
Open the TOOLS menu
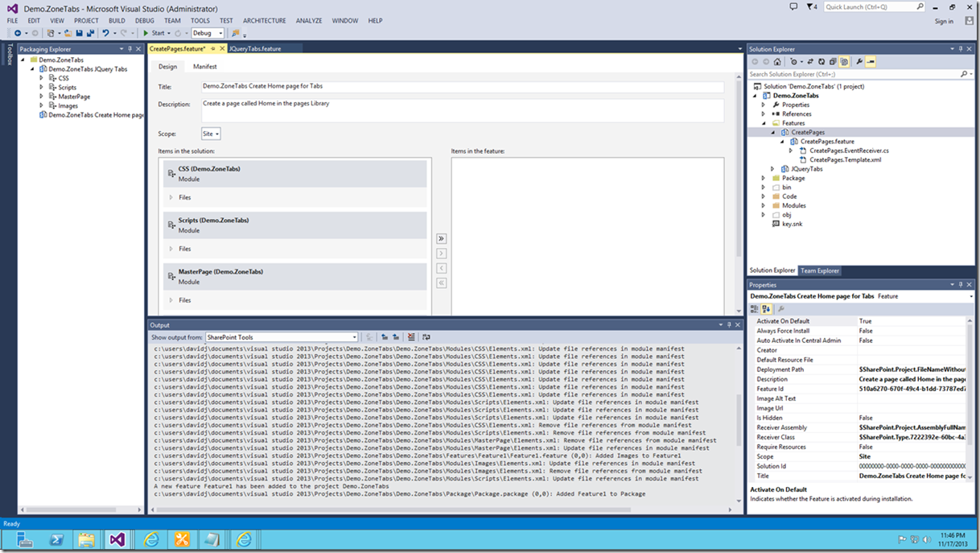click(x=200, y=21)
